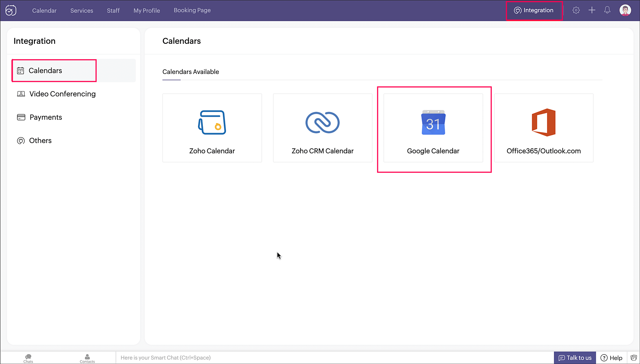Go to the Staff section

click(113, 10)
